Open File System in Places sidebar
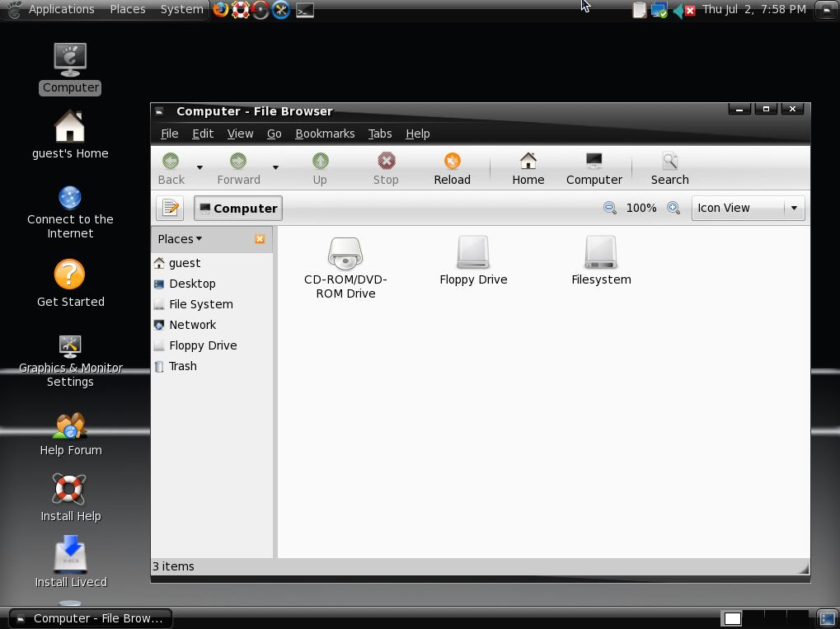 coord(200,304)
